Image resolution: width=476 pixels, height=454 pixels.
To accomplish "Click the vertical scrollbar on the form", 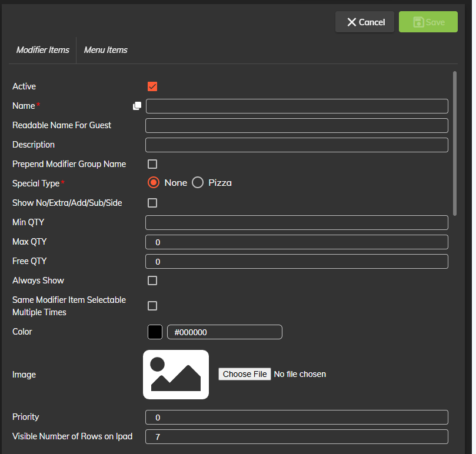I will tap(454, 144).
